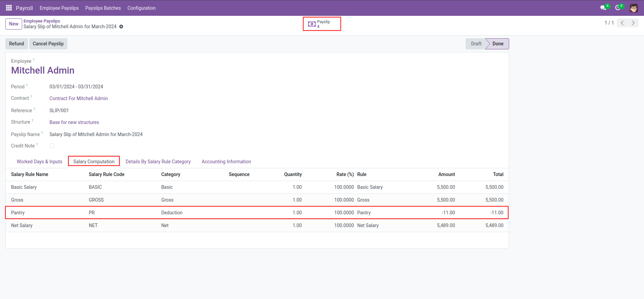Click the user avatar in top bar
Image resolution: width=644 pixels, height=299 pixels.
coord(633,8)
